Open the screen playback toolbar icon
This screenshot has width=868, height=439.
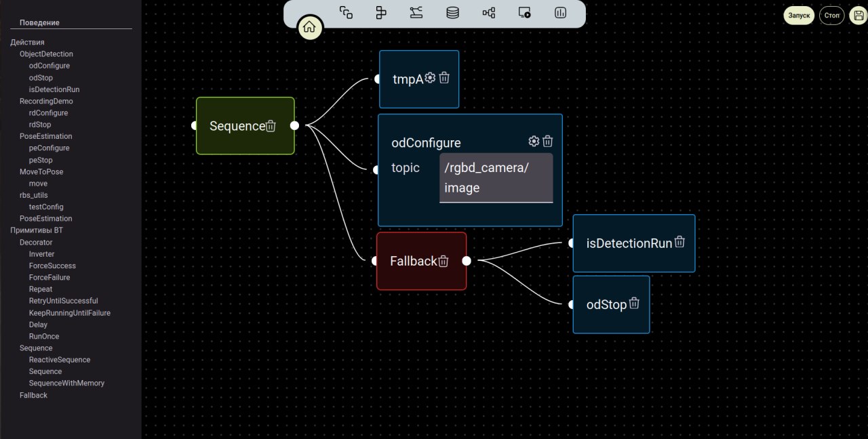click(x=524, y=13)
